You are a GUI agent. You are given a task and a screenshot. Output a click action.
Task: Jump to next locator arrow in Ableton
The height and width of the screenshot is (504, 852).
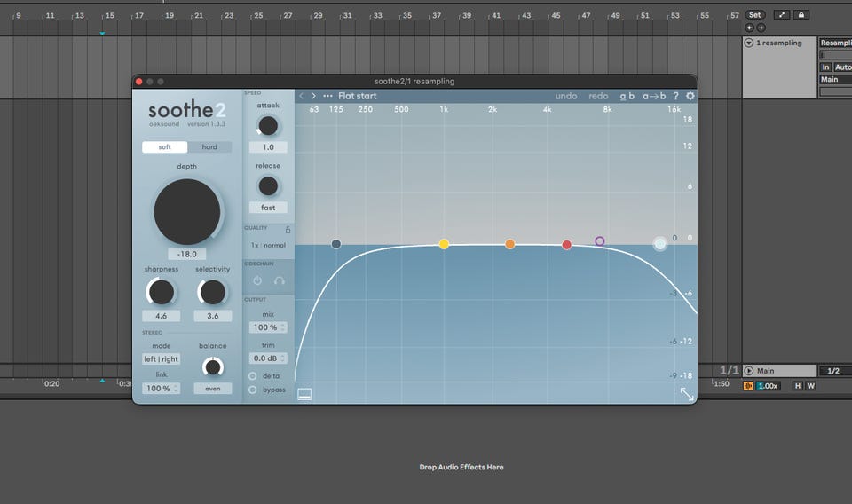point(761,28)
